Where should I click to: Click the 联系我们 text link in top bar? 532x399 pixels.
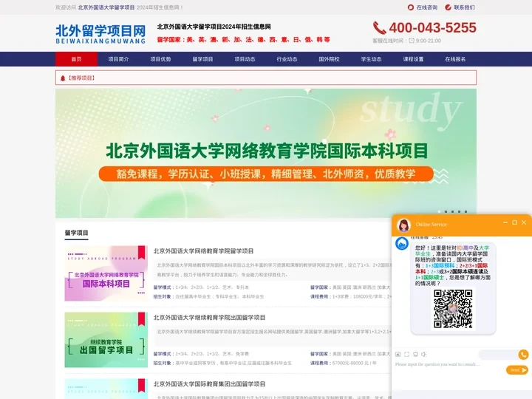(465, 7)
